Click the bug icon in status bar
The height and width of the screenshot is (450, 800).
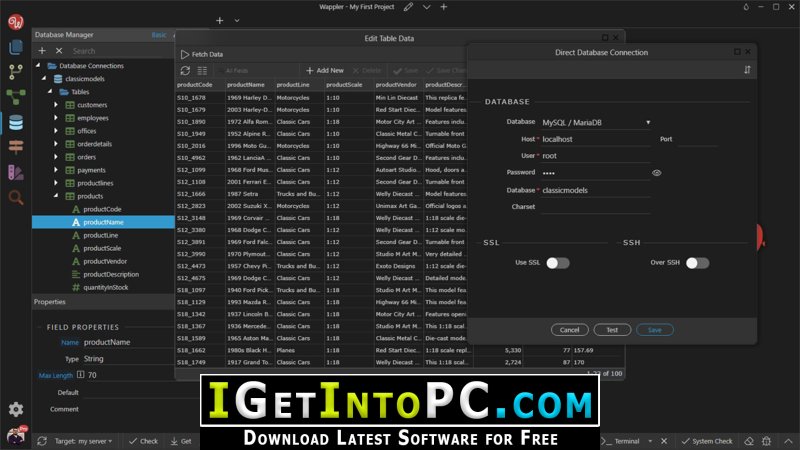pyautogui.click(x=766, y=441)
